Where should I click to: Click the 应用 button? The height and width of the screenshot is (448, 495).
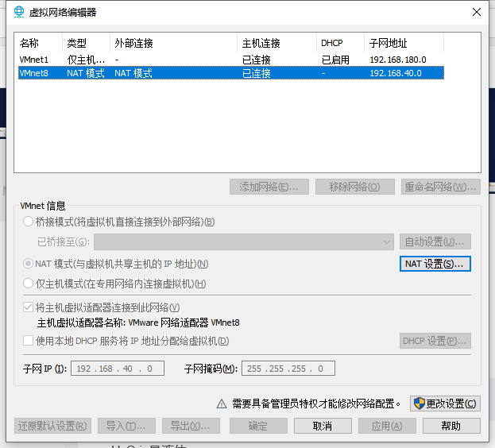click(387, 426)
